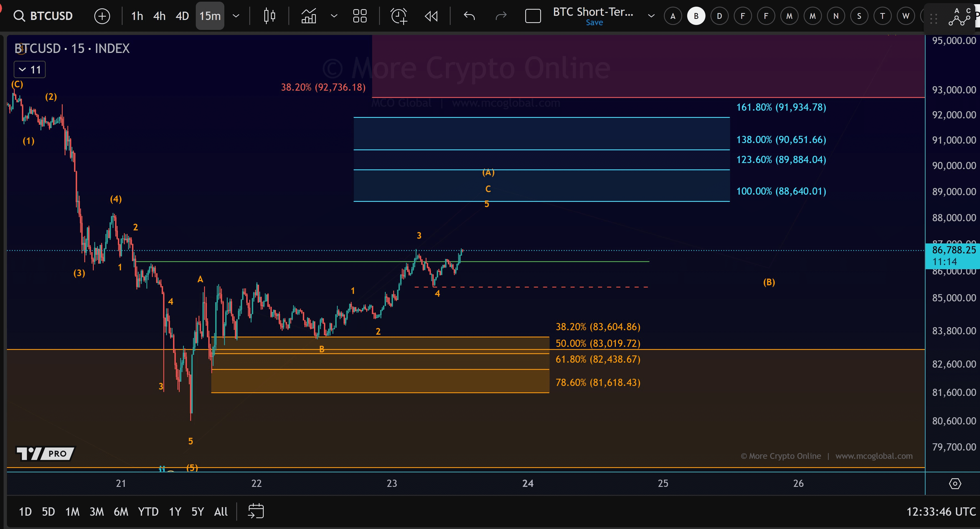
Task: Select the 1M date range
Action: click(x=72, y=512)
